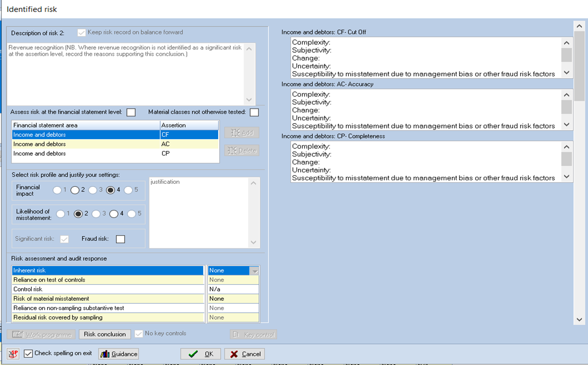Tick the Fraud risk checkbox

pos(120,239)
